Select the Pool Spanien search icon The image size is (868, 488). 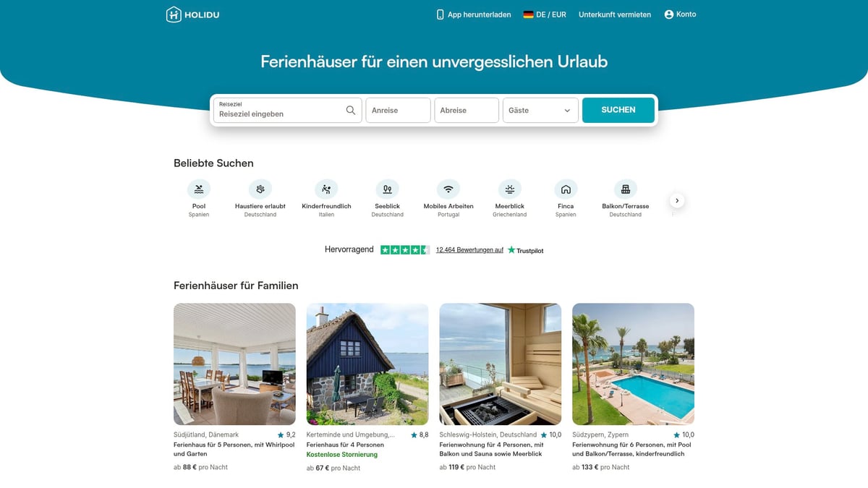click(x=199, y=189)
